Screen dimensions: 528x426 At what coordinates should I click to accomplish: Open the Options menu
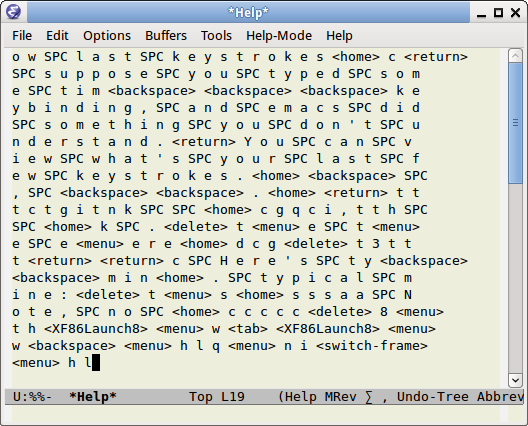[x=107, y=36]
